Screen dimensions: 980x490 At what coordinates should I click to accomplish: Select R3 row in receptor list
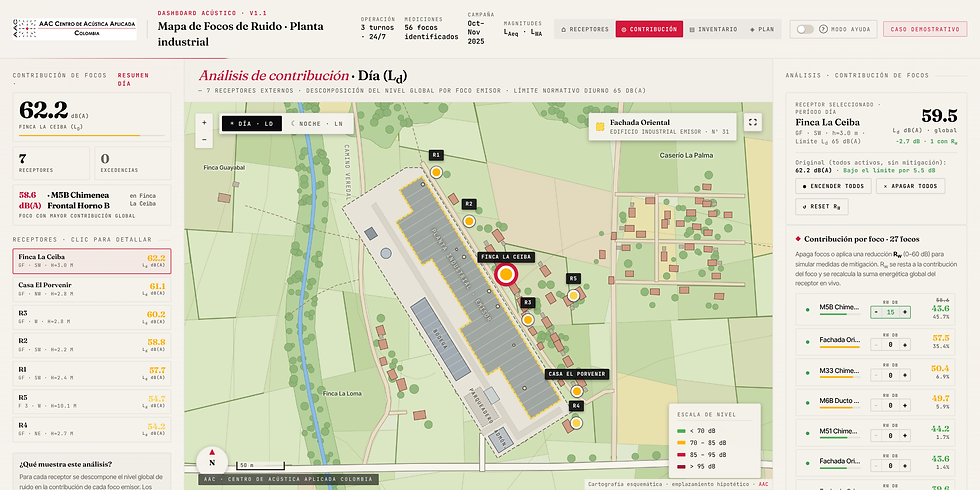click(92, 318)
